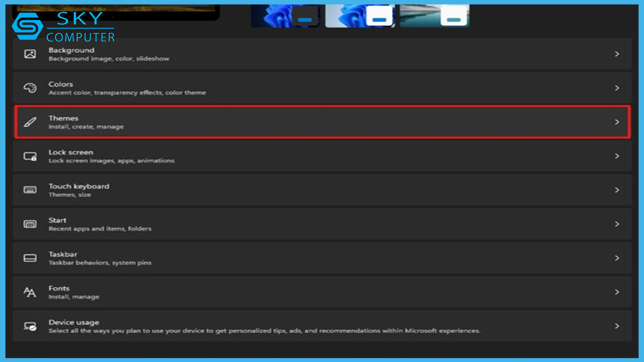Screen dimensions: 644x362
Task: Click the Background picture icon
Action: (30, 54)
